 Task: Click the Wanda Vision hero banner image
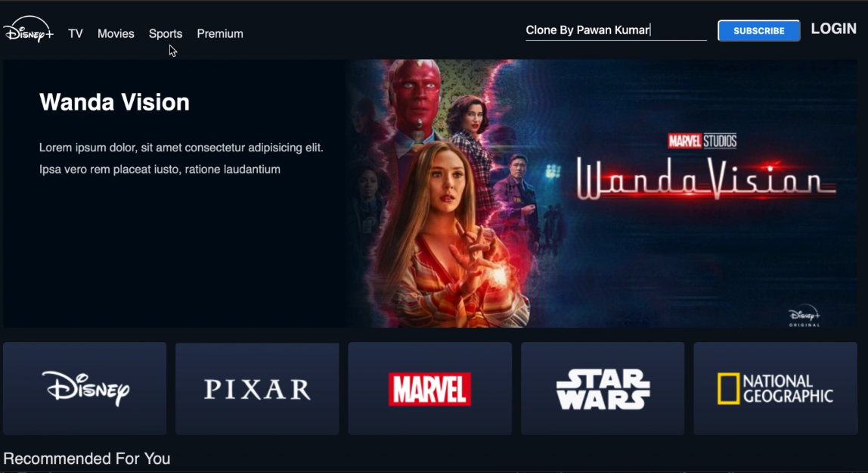point(603,193)
